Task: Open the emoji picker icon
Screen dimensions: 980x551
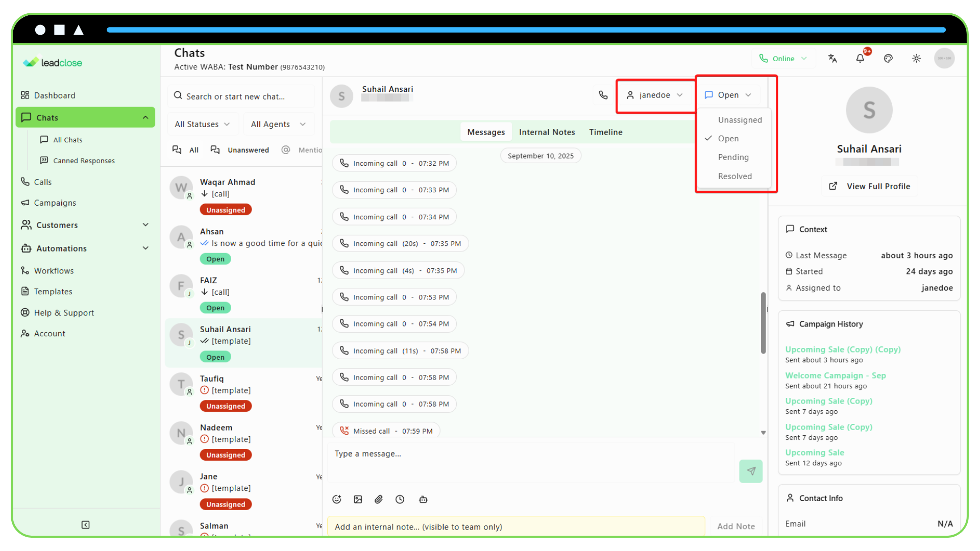Action: click(336, 499)
